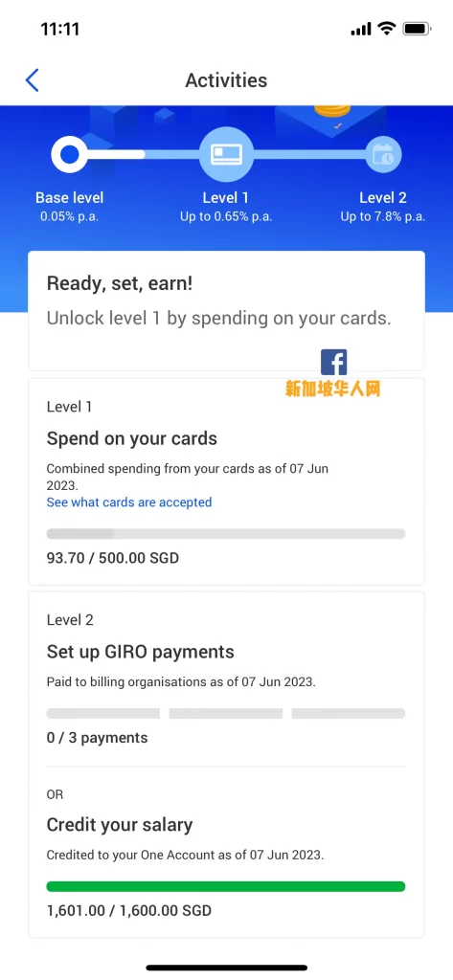453x980 pixels.
Task: Tap the Set up GIRO payments heading
Action: (x=141, y=652)
